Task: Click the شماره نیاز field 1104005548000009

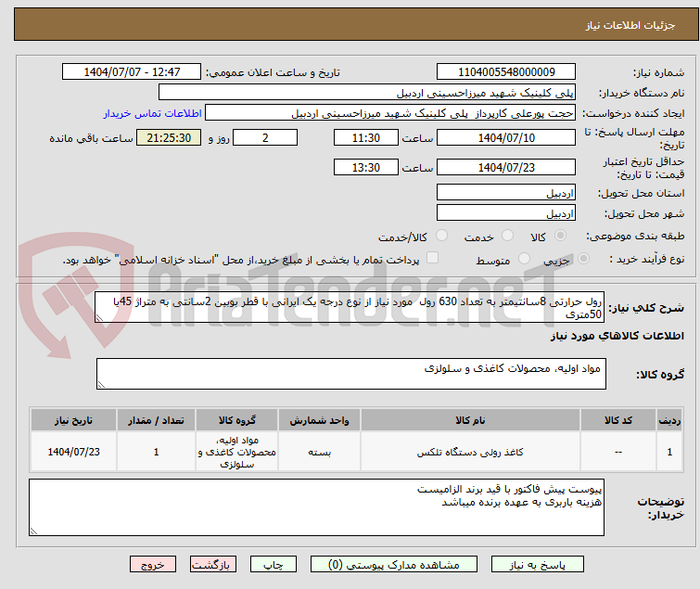Action: click(506, 72)
